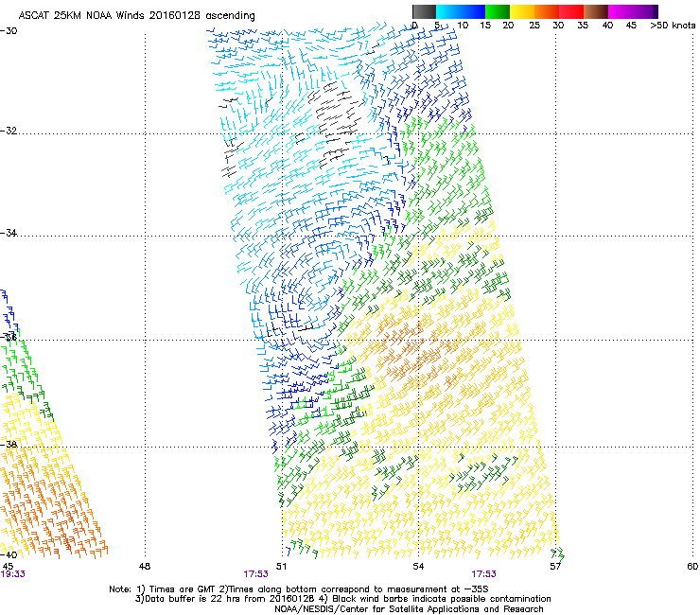Click the '57' longitude axis label
This screenshot has height=615, width=700.
555,567
